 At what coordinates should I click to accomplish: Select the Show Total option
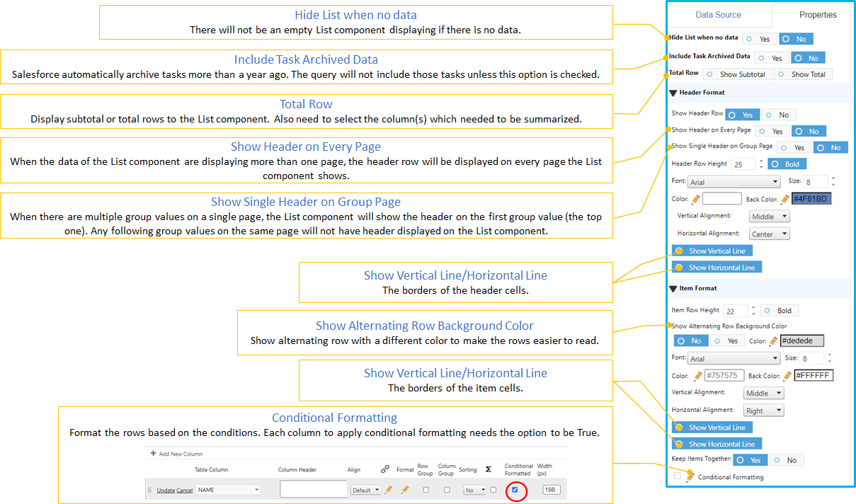[x=804, y=74]
